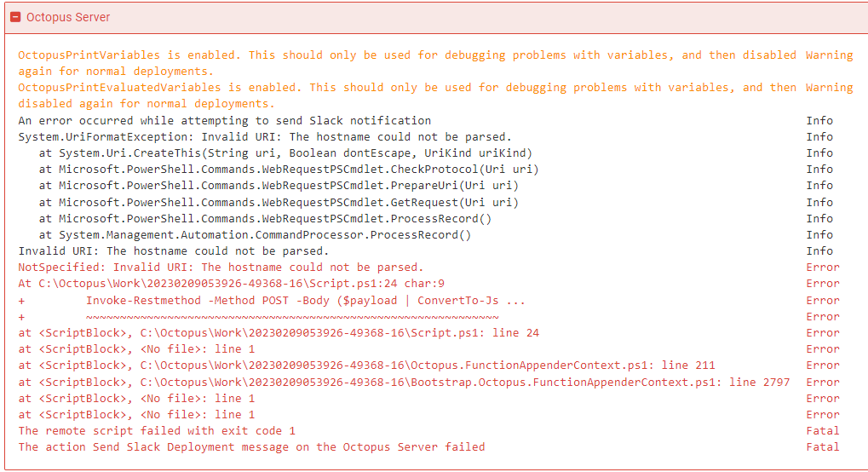The image size is (868, 472).
Task: Click the WebRequestPSCmdlet.CheckProtocol stack line
Action: [289, 169]
